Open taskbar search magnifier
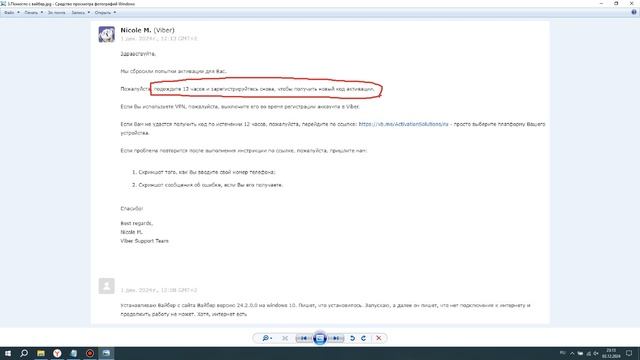This screenshot has height=360, width=640. (24, 353)
